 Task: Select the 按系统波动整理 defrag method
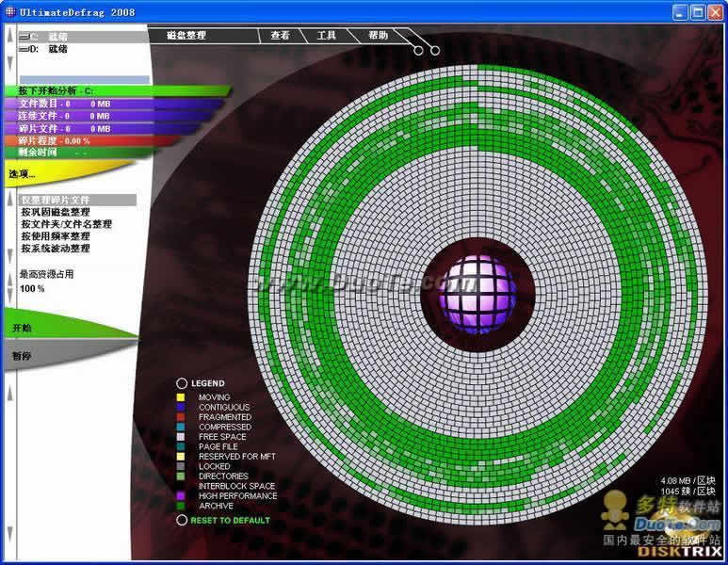(x=56, y=249)
